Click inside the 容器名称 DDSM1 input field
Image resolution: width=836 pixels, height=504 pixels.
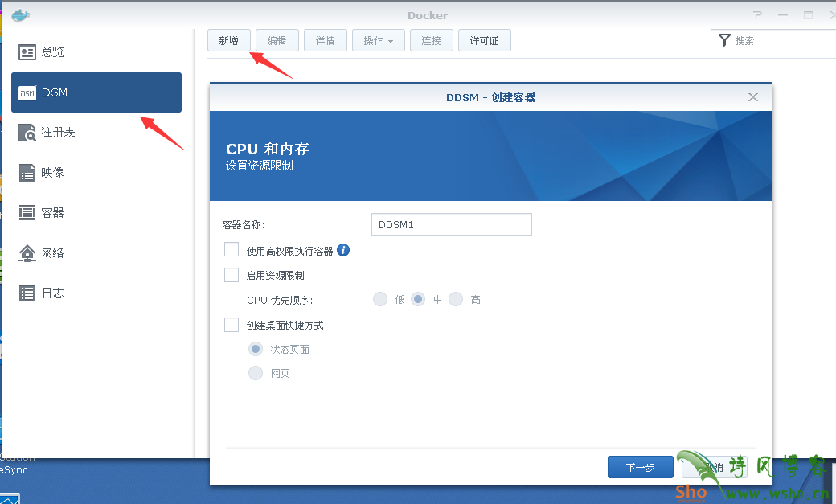pos(450,223)
